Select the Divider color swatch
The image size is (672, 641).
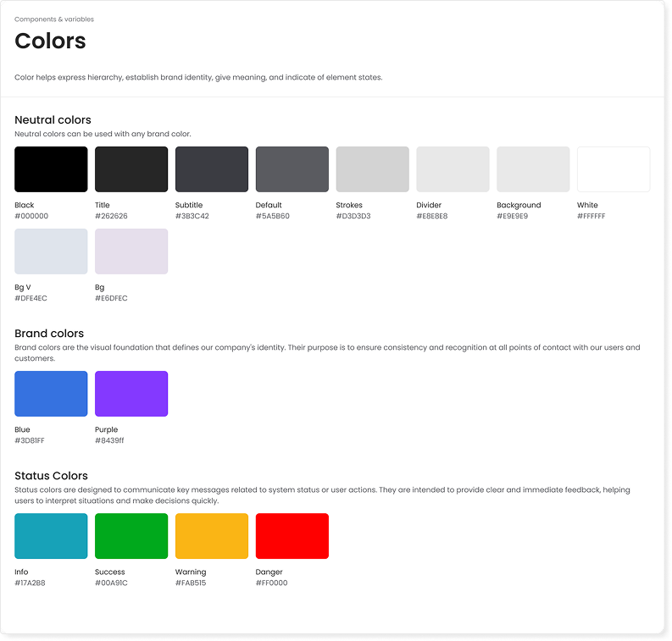click(453, 169)
